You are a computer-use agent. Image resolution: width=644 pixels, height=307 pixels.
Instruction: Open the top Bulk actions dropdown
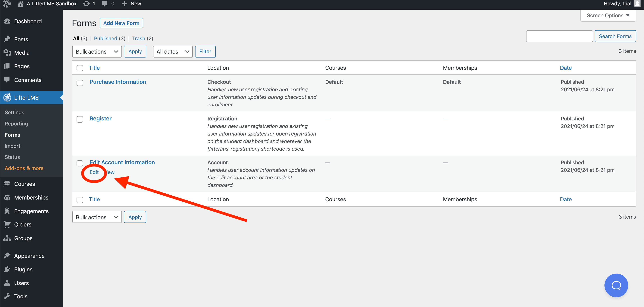click(97, 52)
